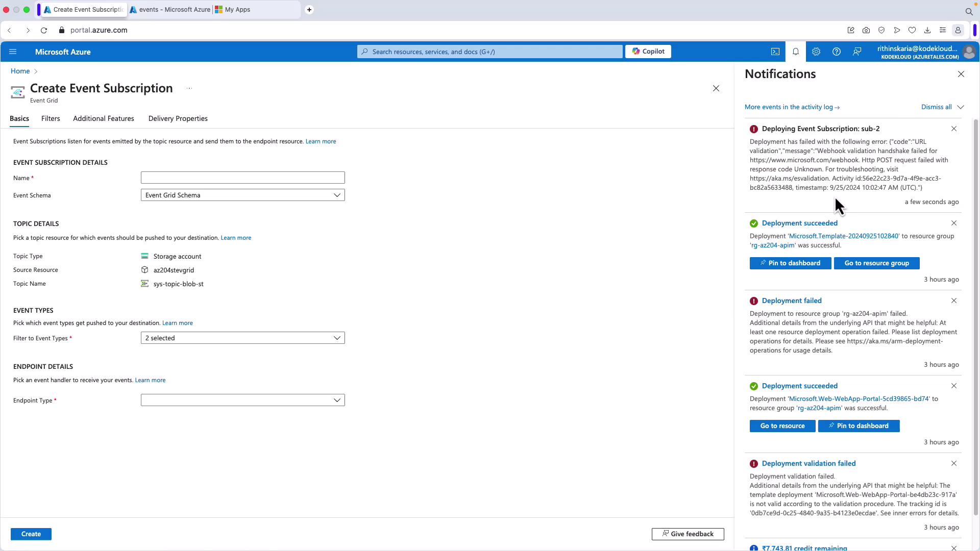Open portal settings gear icon
This screenshot has height=551, width=980.
(816, 52)
